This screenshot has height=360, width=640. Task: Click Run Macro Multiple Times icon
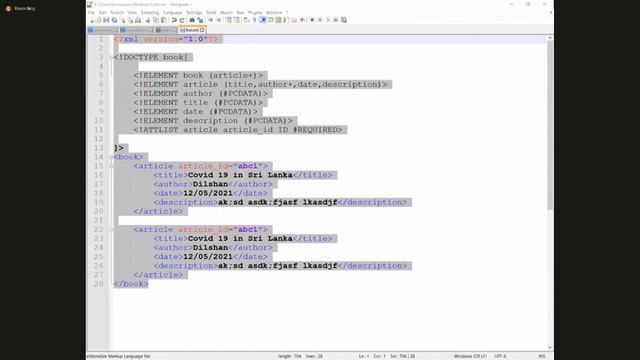click(336, 20)
